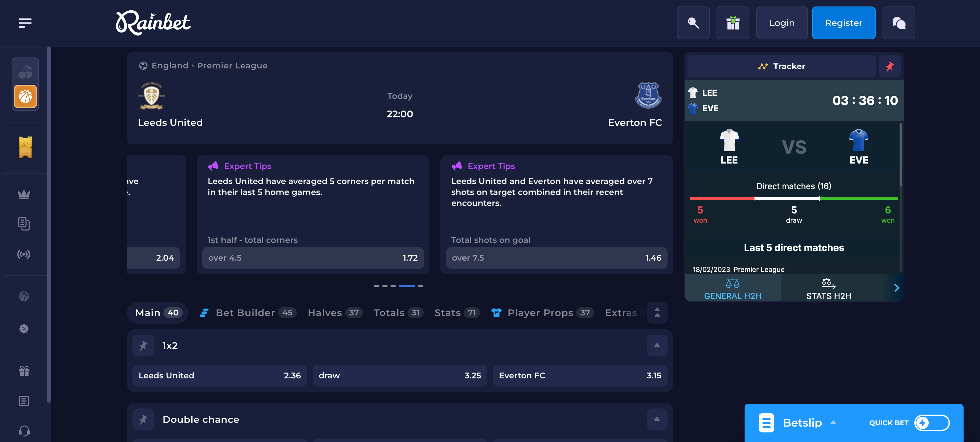
Task: Open the golden ticket icon in sidebar
Action: (x=25, y=147)
